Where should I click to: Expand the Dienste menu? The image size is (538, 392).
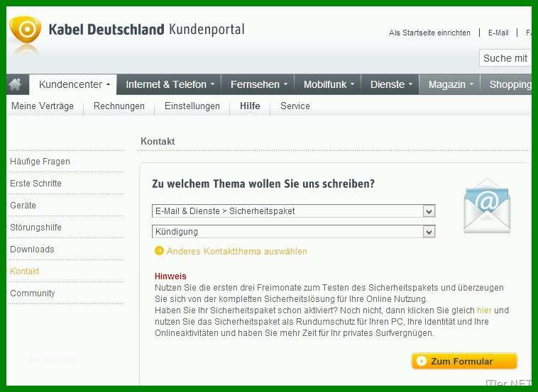click(390, 84)
